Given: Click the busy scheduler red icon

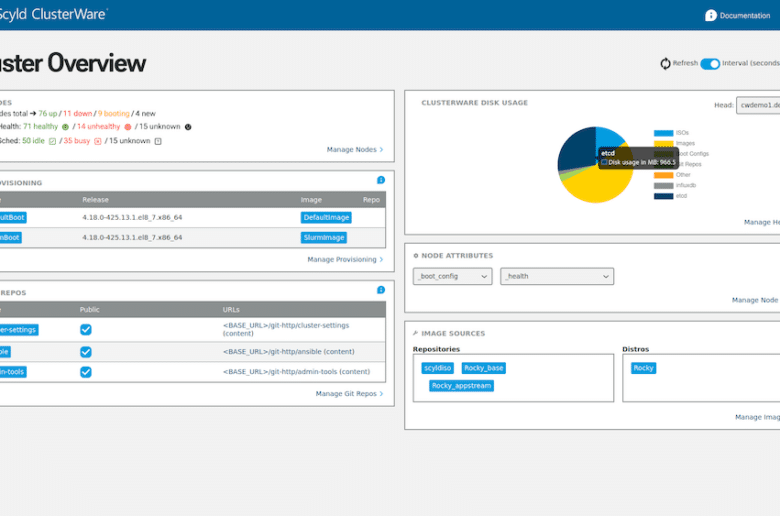Looking at the screenshot, I should 98,141.
